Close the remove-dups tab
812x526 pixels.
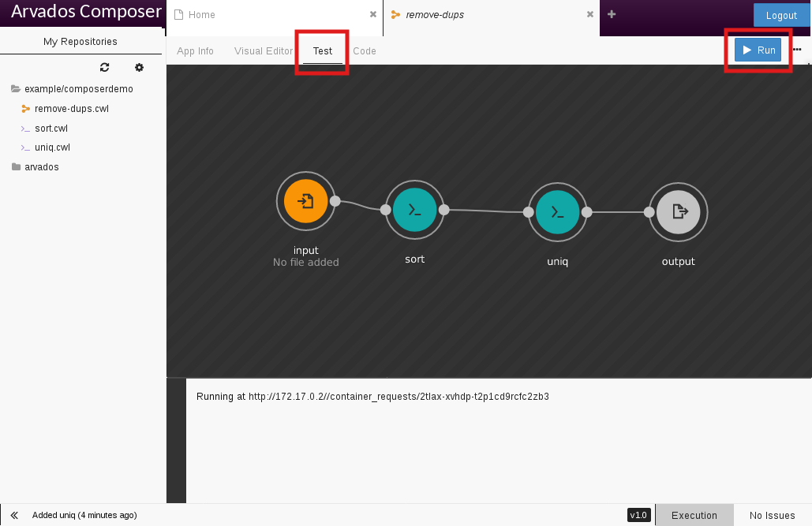pyautogui.click(x=589, y=14)
